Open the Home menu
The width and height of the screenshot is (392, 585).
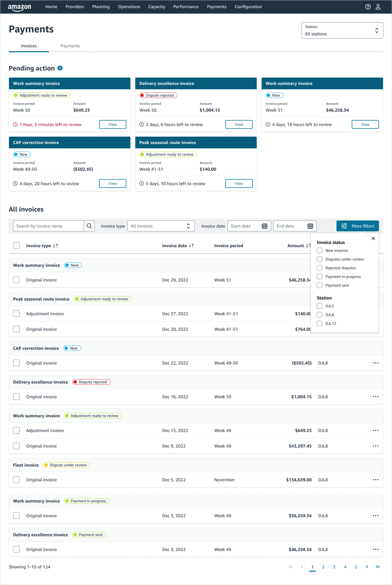[51, 7]
